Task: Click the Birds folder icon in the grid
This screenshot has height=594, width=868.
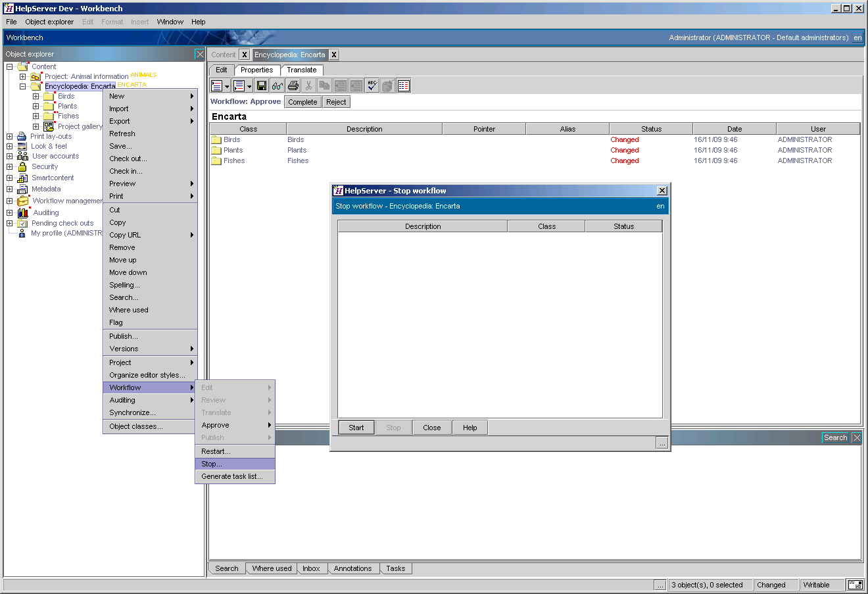Action: point(218,139)
